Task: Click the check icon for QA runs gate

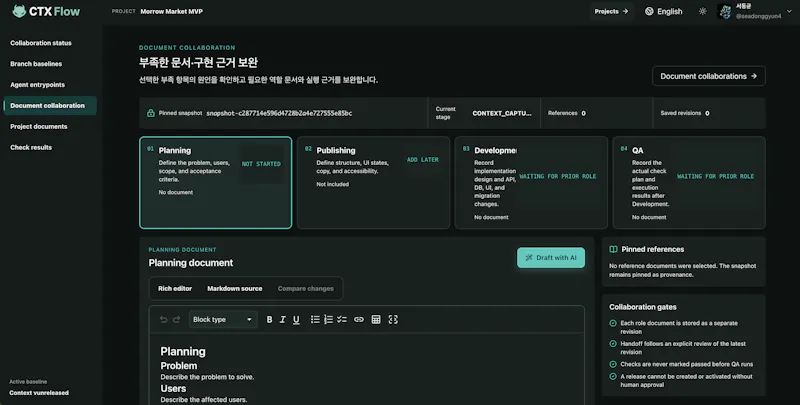Action: click(x=613, y=364)
